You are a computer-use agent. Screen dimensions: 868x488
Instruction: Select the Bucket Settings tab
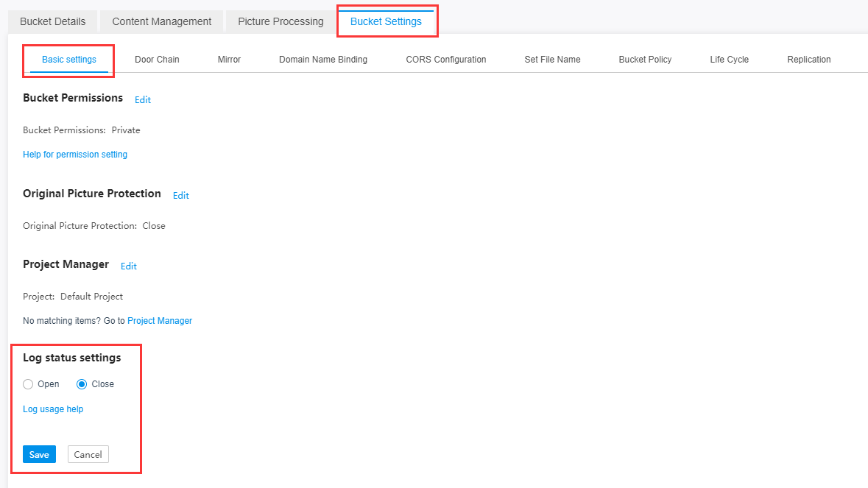tap(386, 21)
